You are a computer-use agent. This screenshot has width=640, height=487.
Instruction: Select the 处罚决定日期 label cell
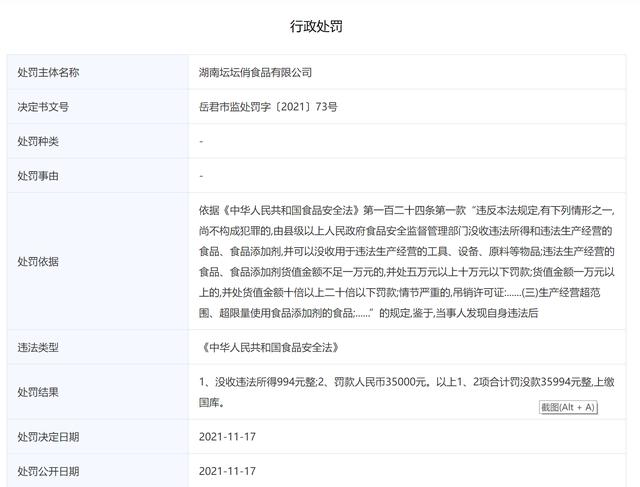(98, 437)
